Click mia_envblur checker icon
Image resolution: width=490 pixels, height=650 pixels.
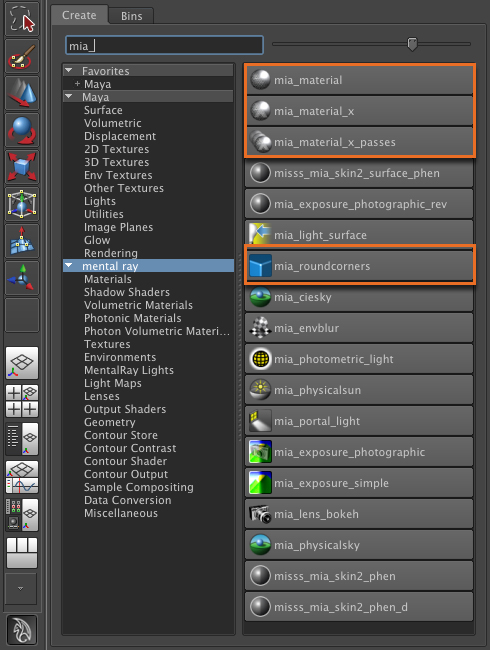coord(260,328)
